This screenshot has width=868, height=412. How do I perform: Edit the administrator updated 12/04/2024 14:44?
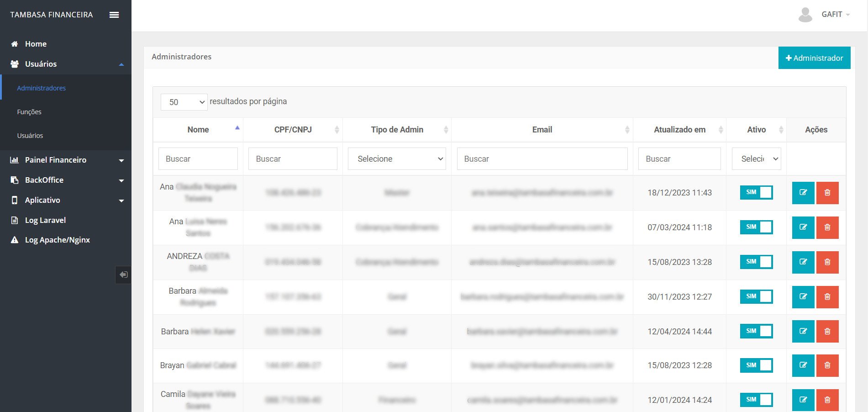pyautogui.click(x=803, y=331)
